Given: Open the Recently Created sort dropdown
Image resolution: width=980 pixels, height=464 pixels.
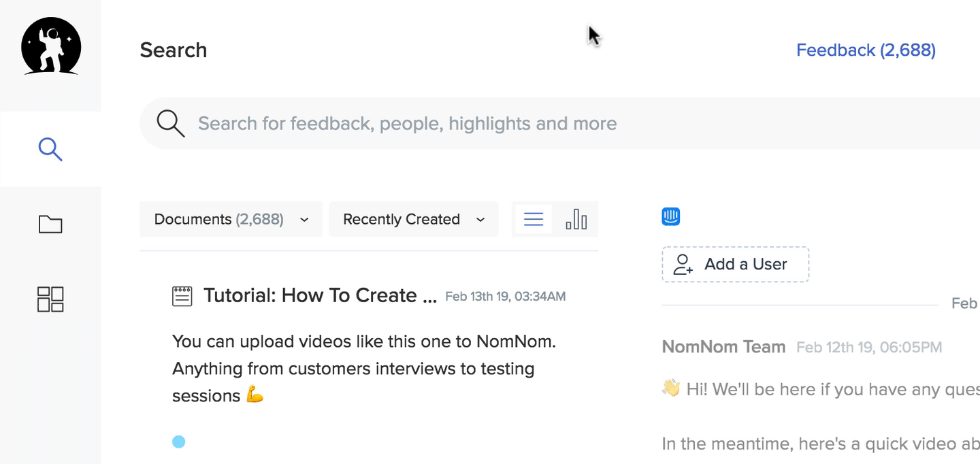Looking at the screenshot, I should coord(414,219).
